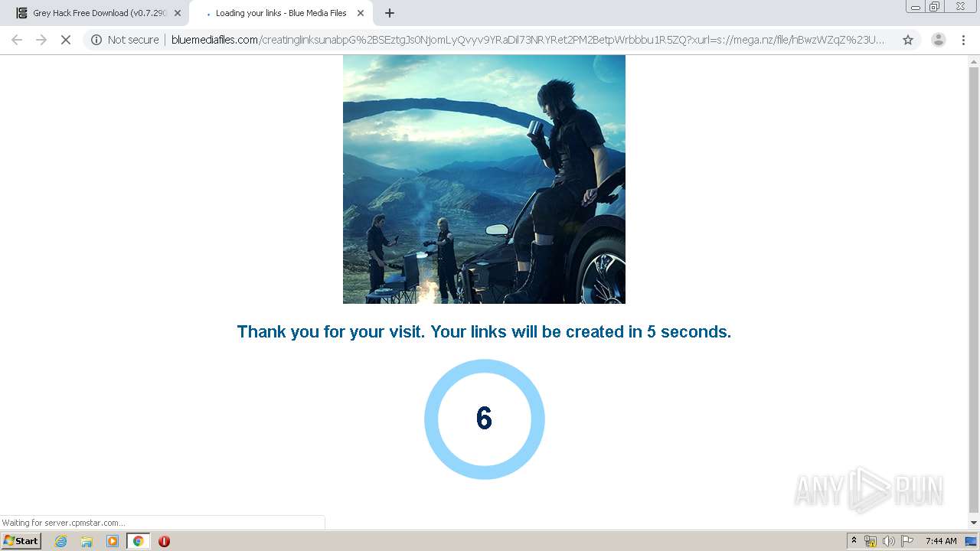Close the Blue Media Files tab
980x551 pixels.
pyautogui.click(x=361, y=13)
